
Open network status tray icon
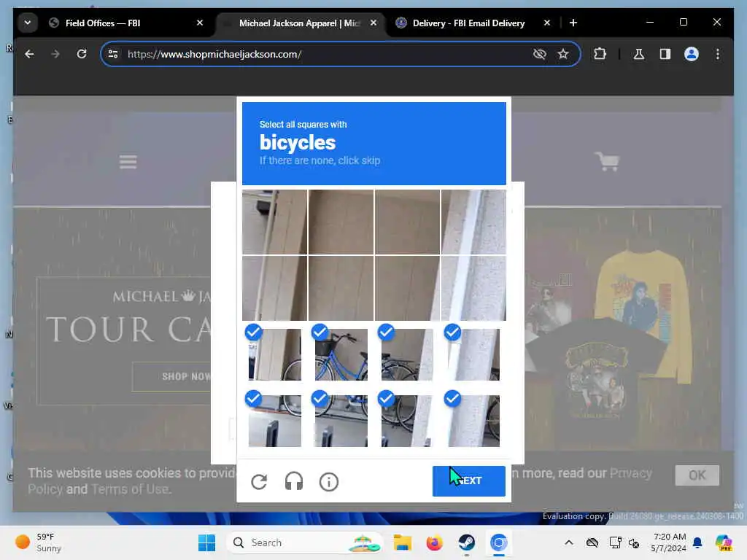coord(615,542)
